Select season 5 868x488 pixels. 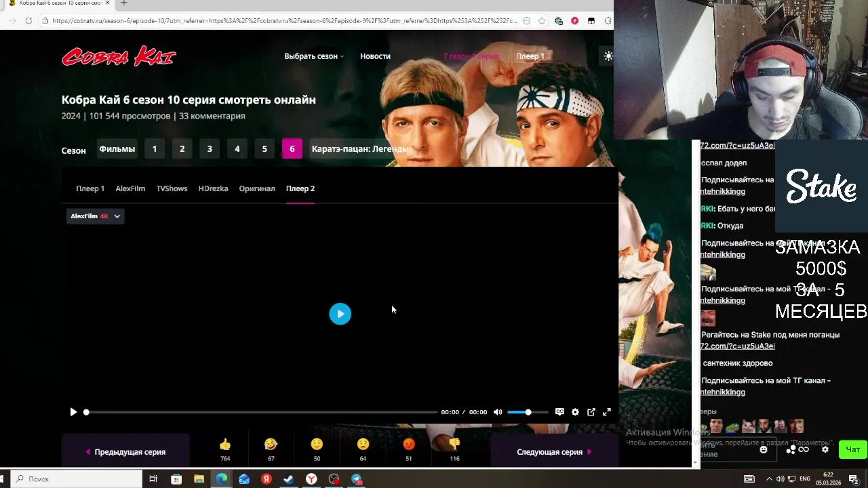pos(264,149)
